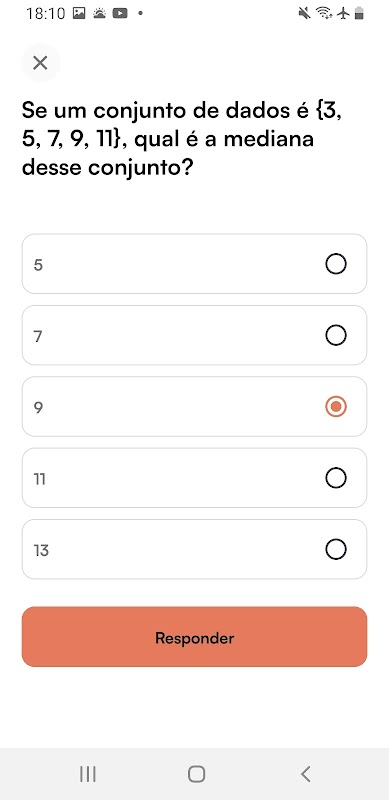Tap the Android home button
This screenshot has width=389, height=800.
coord(197,774)
